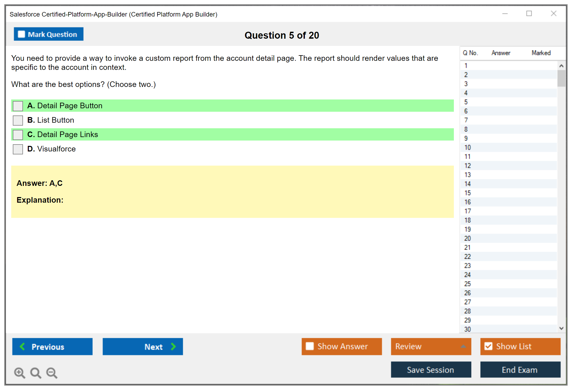Select question 12 in the list
574x392 pixels.
click(467, 166)
